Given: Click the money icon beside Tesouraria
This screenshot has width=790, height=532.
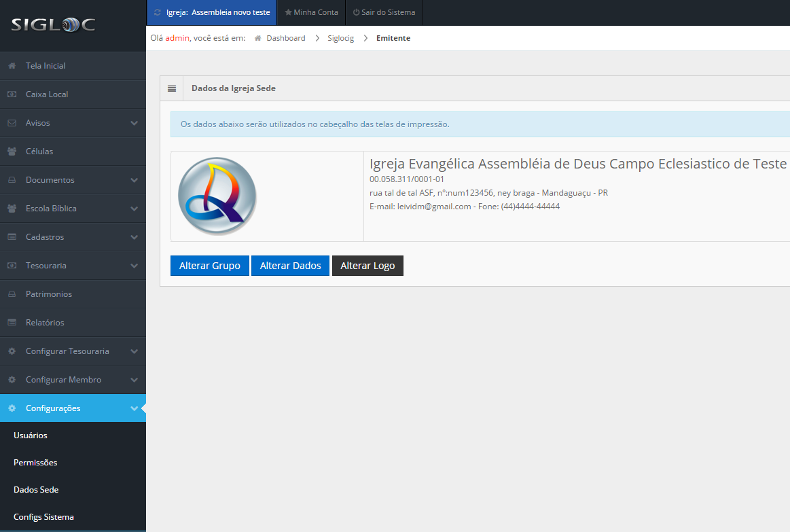Looking at the screenshot, I should click(12, 266).
